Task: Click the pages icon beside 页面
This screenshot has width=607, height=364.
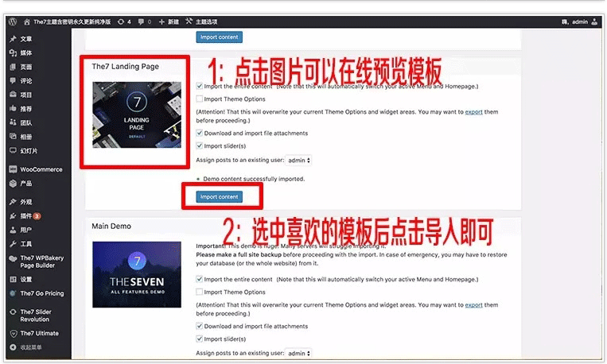Action: 14,67
